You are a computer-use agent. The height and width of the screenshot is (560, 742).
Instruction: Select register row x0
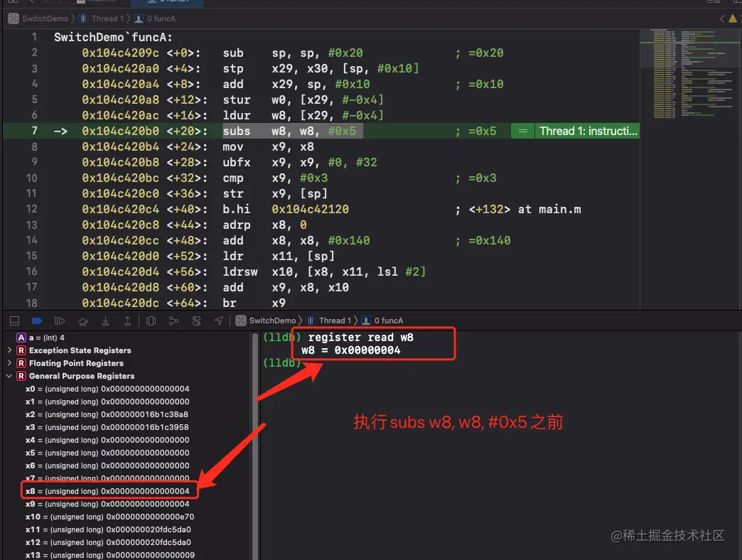[107, 389]
